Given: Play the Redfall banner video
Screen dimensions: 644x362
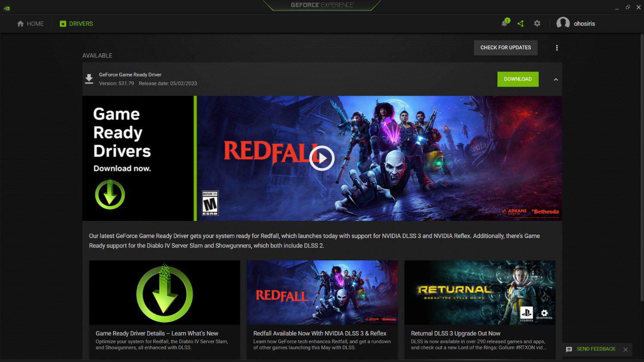Looking at the screenshot, I should [x=322, y=158].
